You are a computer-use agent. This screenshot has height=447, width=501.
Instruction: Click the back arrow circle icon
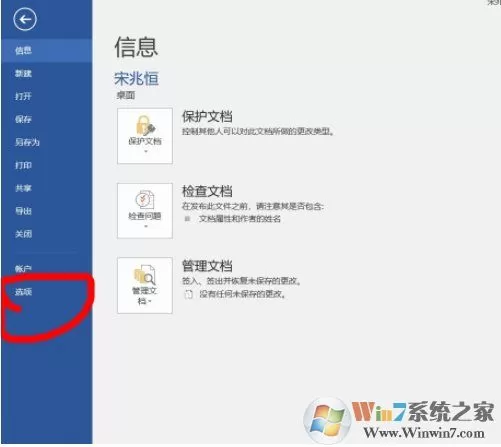click(x=25, y=19)
